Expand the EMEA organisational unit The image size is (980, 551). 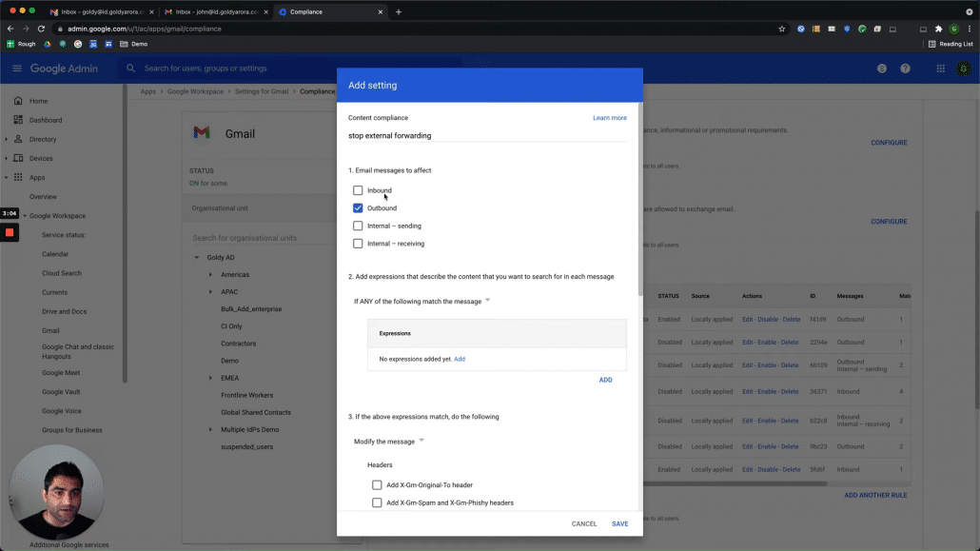(x=210, y=378)
